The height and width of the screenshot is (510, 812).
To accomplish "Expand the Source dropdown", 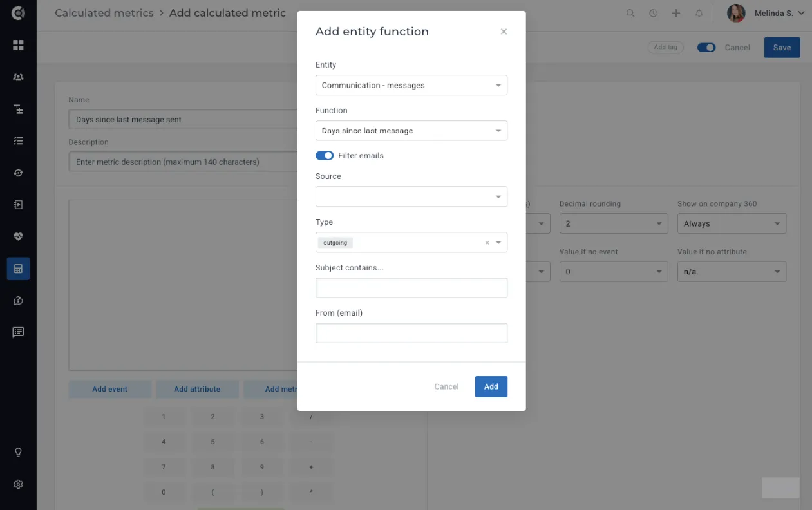I will [411, 196].
